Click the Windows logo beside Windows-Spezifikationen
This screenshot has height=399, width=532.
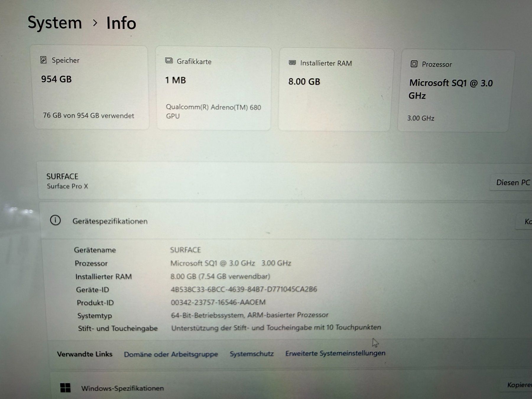(65, 387)
